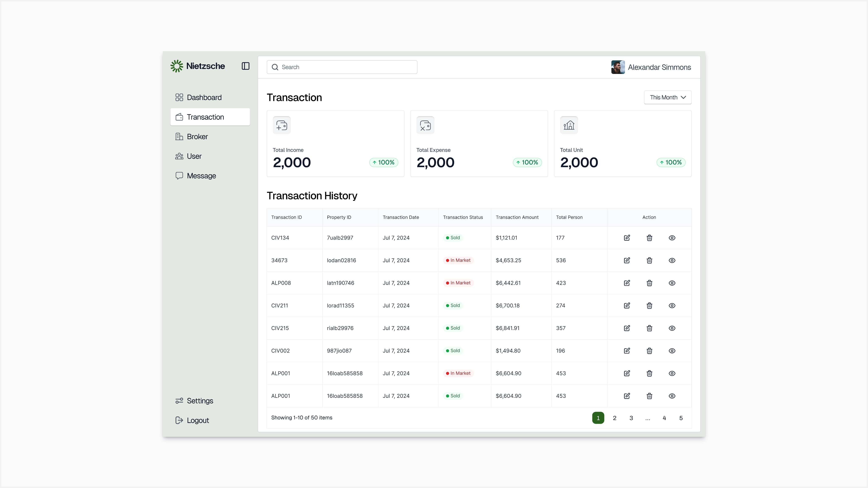The image size is (868, 488).
Task: Click the Total Income wallet icon
Action: [x=282, y=125]
